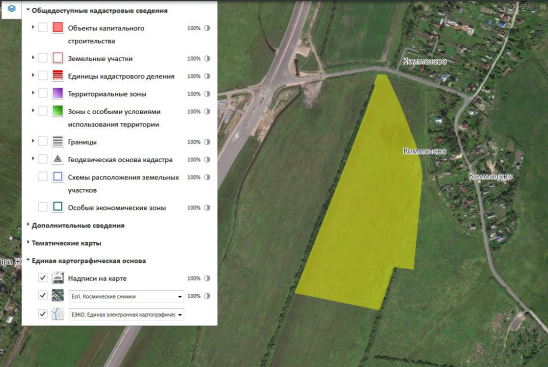Screen dimensions: 548x367
Task: Expand the Единицы кадастрового деления tree item
Action: pos(33,75)
